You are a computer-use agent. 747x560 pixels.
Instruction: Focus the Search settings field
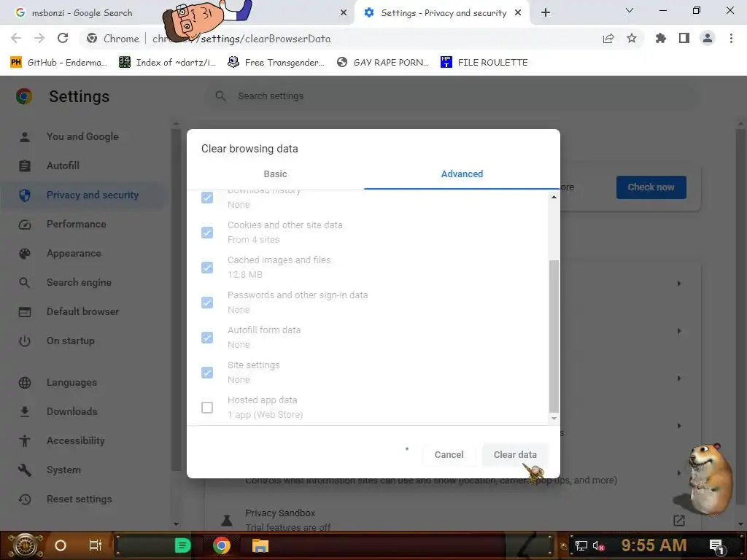[452, 96]
